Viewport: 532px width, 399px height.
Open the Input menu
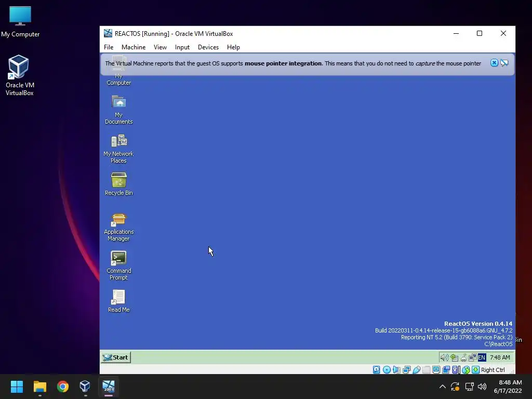click(182, 47)
